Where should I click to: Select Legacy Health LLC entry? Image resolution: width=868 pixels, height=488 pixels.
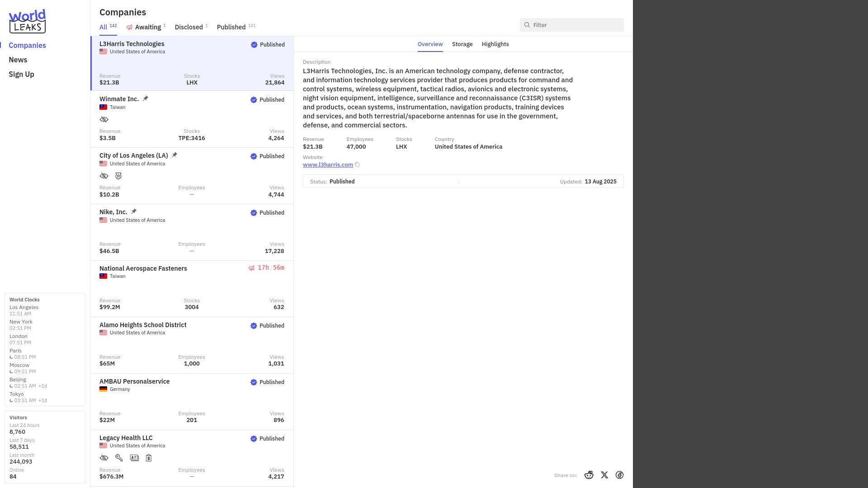[192, 458]
